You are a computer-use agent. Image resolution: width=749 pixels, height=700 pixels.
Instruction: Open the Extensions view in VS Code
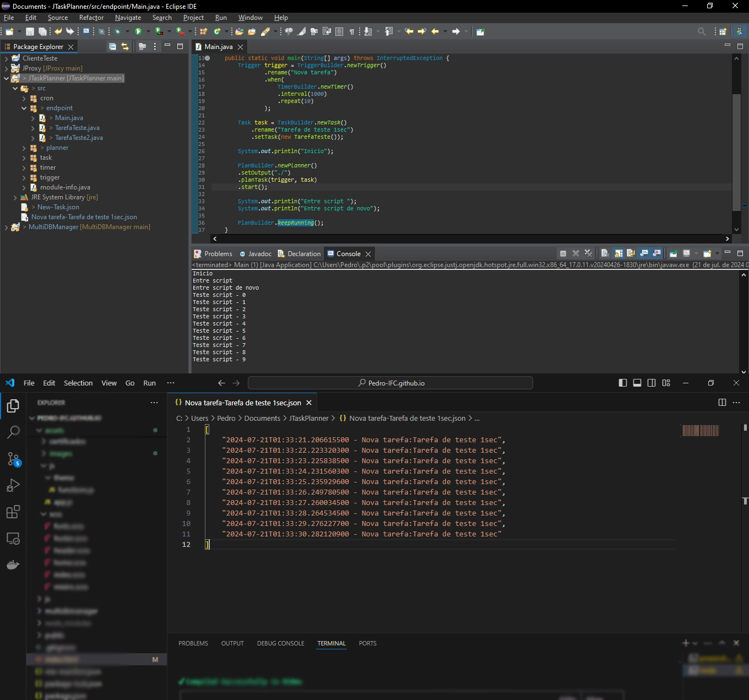click(13, 512)
